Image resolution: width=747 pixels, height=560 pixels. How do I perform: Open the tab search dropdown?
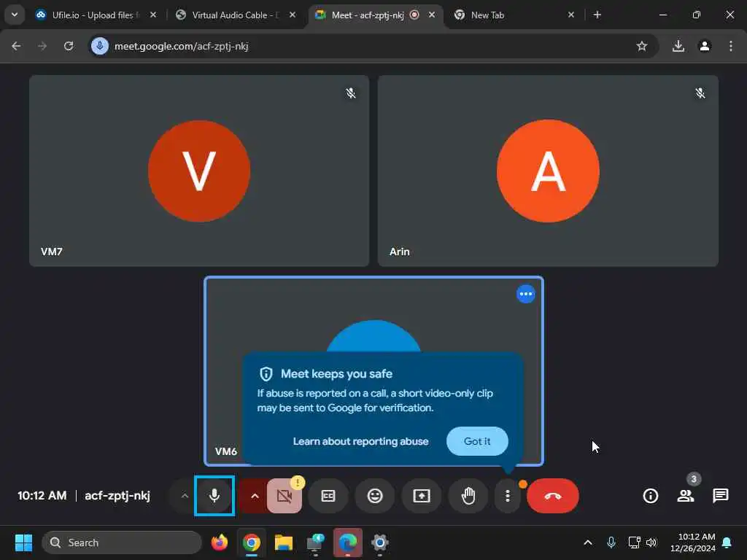15,15
